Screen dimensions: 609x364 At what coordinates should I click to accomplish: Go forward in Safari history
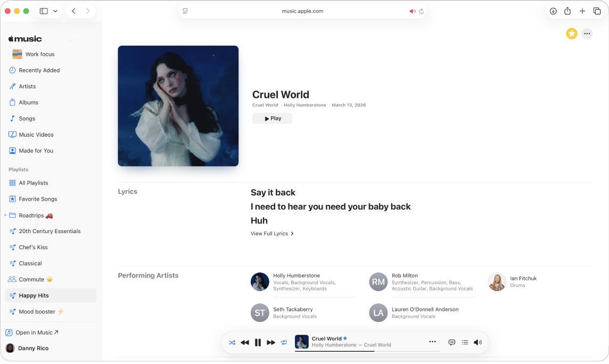tap(88, 11)
